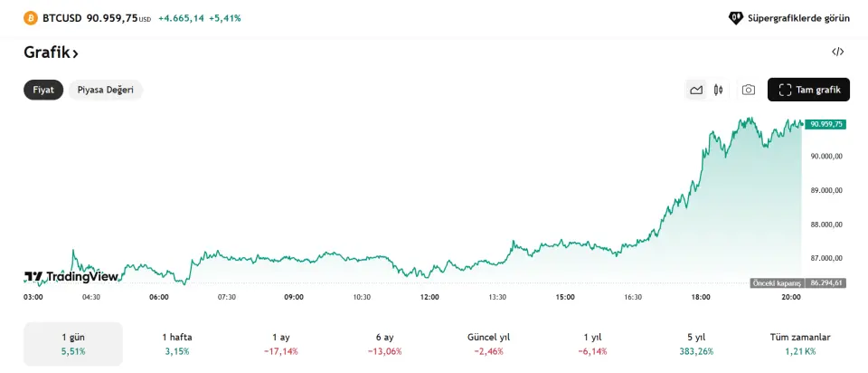Screen dimensions: 868x373
Task: Switch to area line chart style
Action: click(696, 90)
